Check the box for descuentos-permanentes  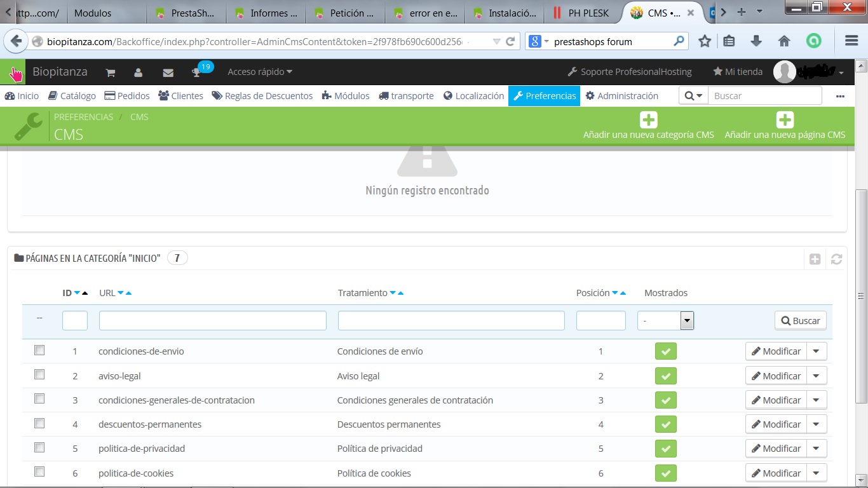click(x=39, y=423)
